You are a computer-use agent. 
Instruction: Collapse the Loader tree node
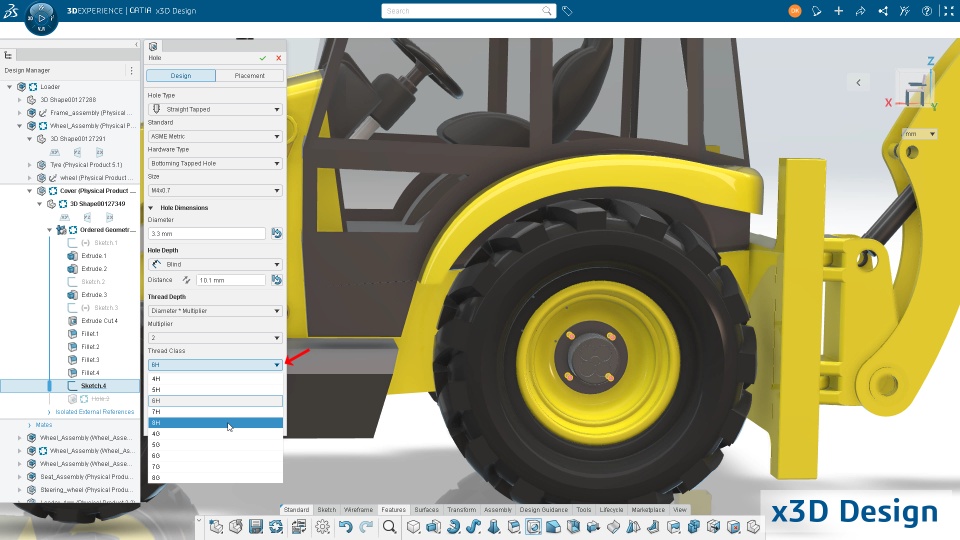(9, 87)
